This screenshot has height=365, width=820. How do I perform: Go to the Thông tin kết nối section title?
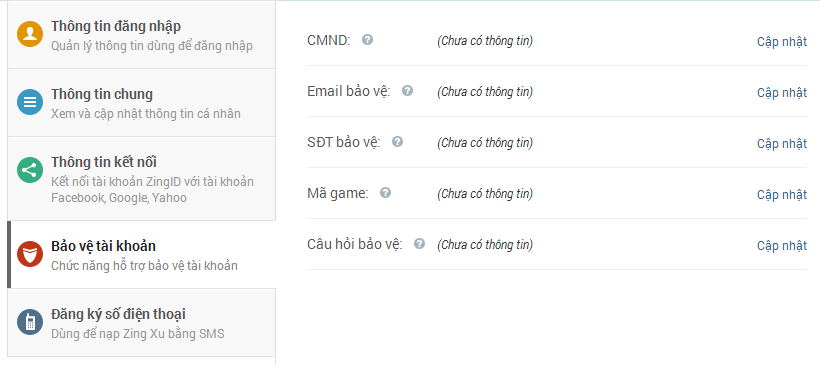tap(104, 162)
